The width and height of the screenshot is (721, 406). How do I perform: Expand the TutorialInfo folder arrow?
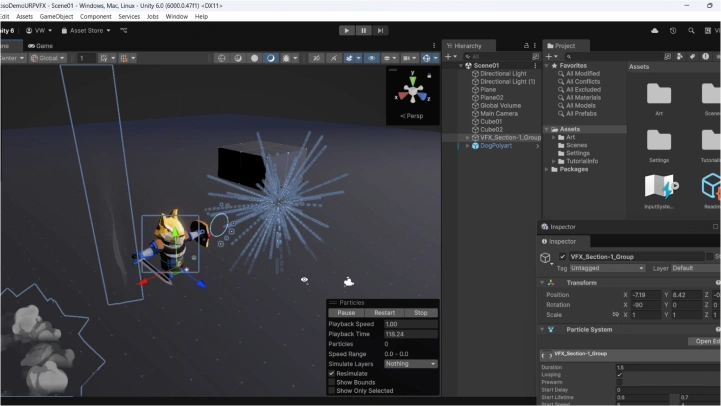click(554, 161)
